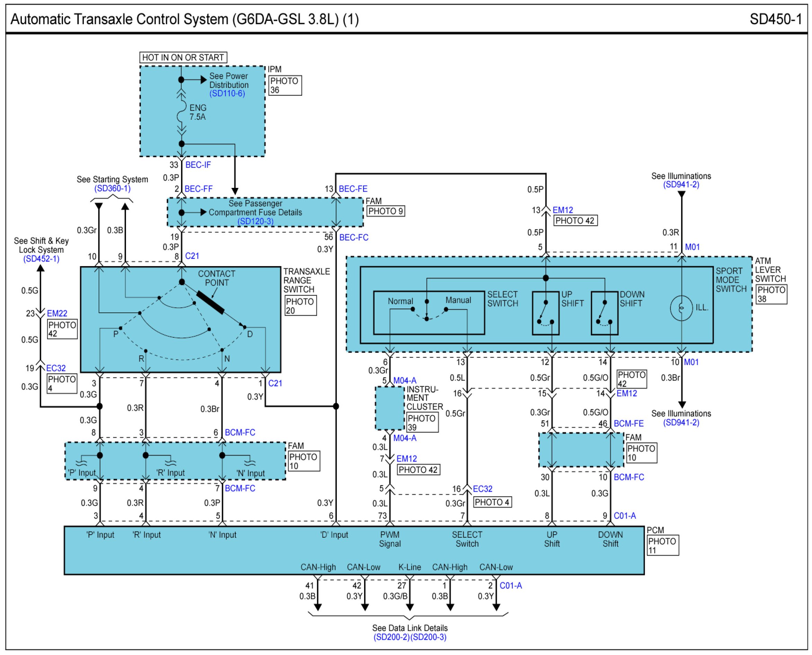Click the HOT IN ON OR START label

coord(183,57)
